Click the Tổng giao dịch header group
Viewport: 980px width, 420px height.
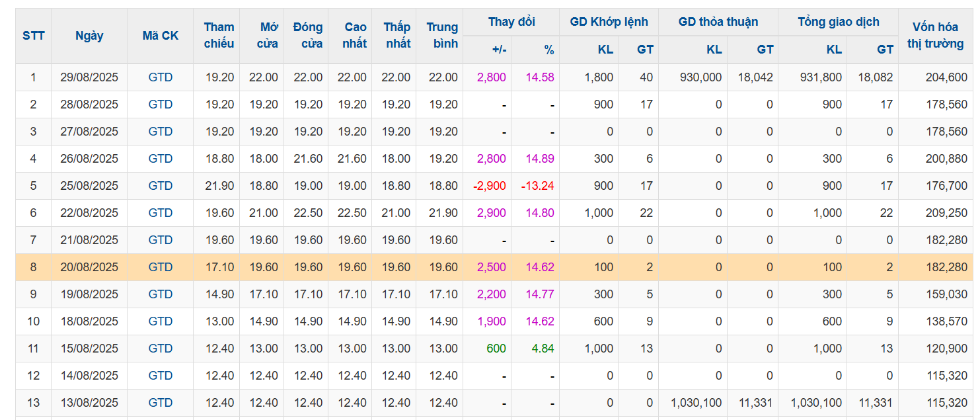point(839,22)
